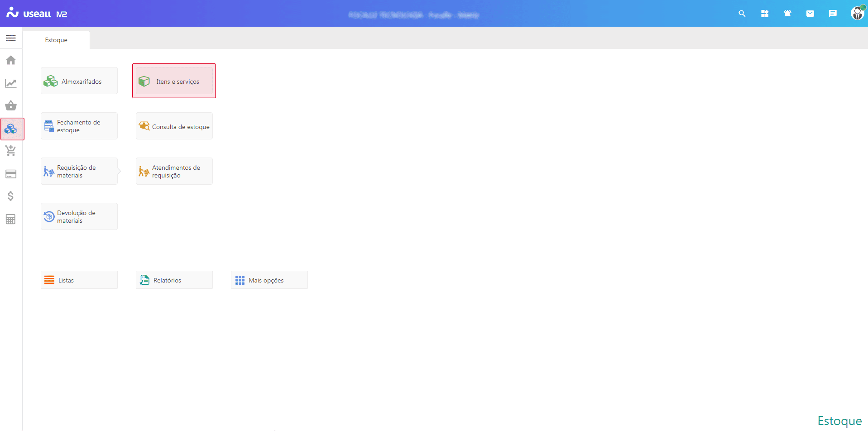Expand the Mais opções menu
The width and height of the screenshot is (868, 431).
(x=269, y=280)
